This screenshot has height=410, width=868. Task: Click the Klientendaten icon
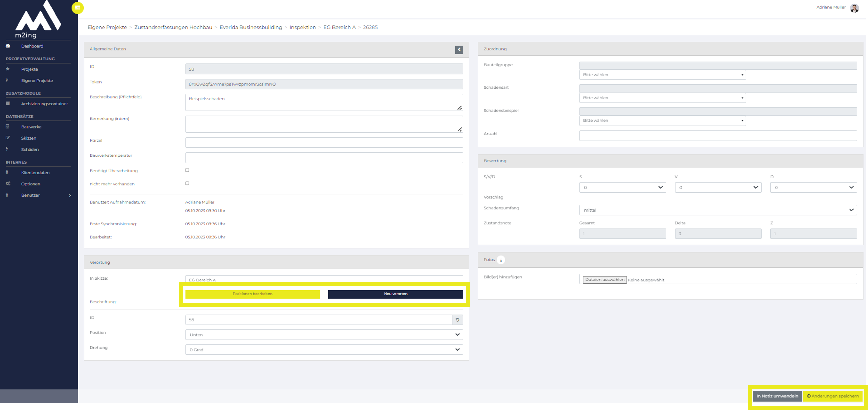click(x=7, y=172)
